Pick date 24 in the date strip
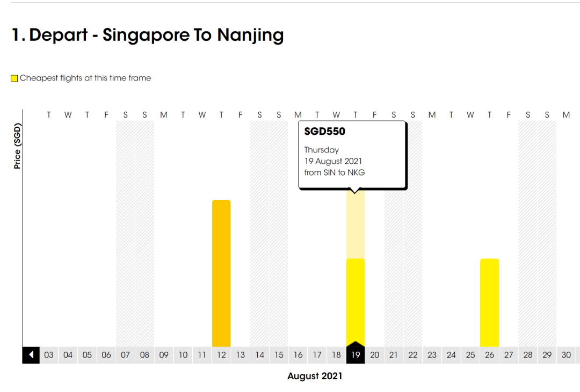580x392 pixels. coord(451,355)
